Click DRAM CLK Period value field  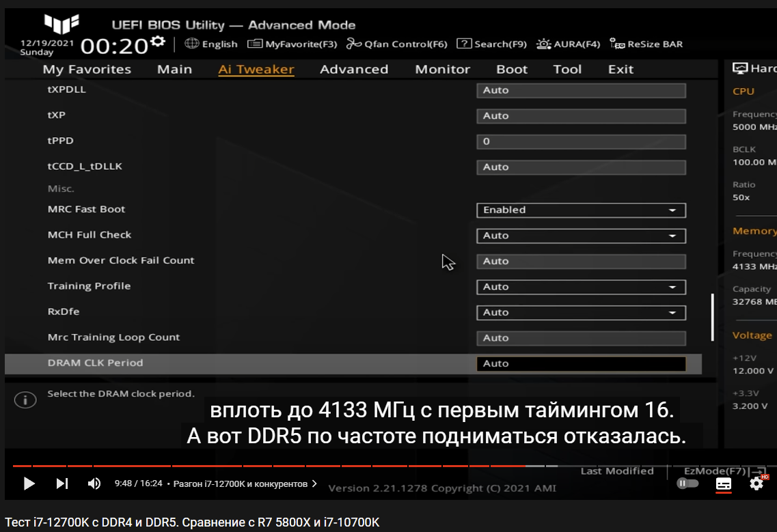tap(582, 363)
